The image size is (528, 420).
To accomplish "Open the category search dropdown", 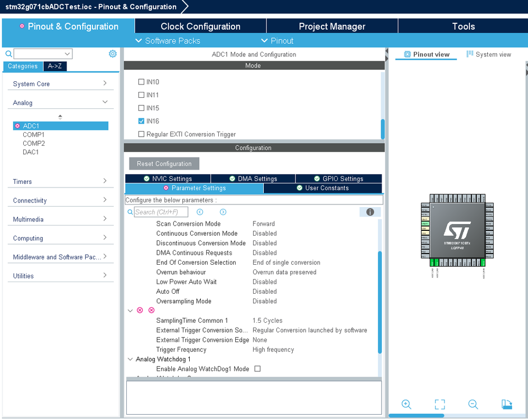I will tap(67, 54).
